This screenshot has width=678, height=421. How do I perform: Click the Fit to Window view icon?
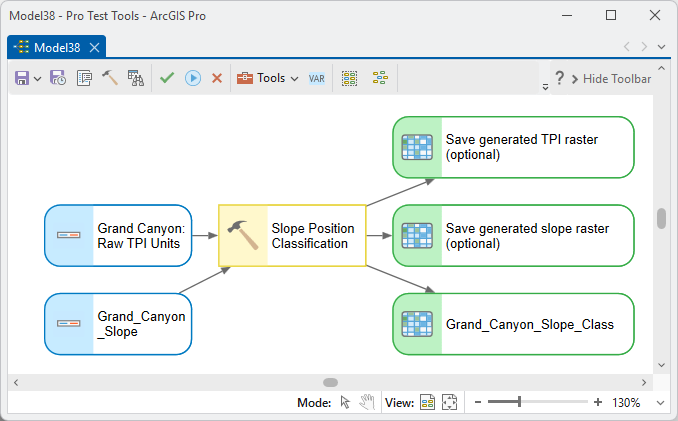click(x=427, y=402)
